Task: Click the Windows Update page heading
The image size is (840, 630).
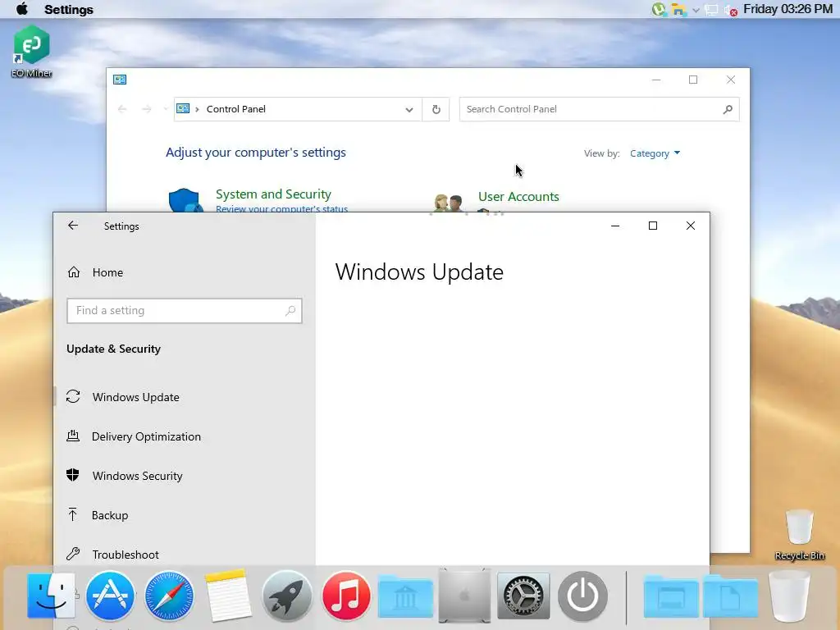Action: [419, 272]
